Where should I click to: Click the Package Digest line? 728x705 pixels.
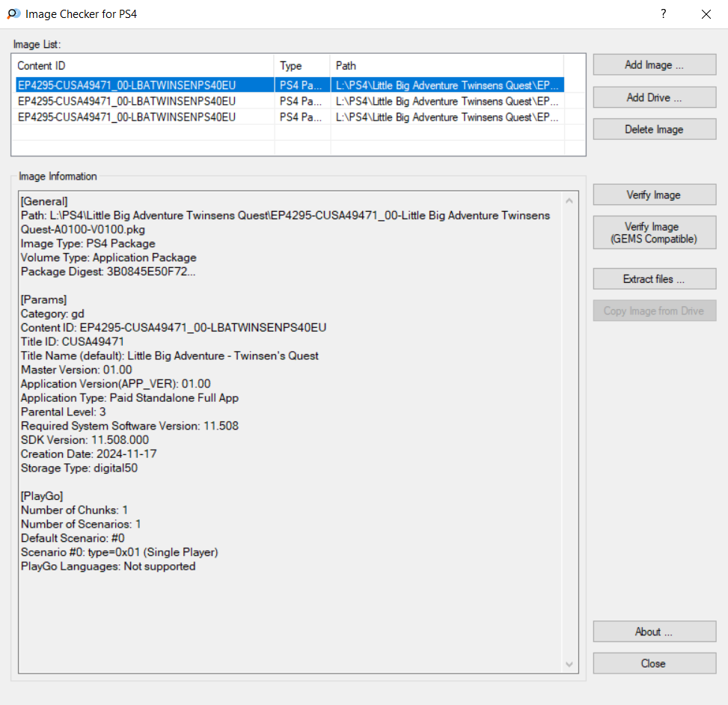(x=108, y=271)
